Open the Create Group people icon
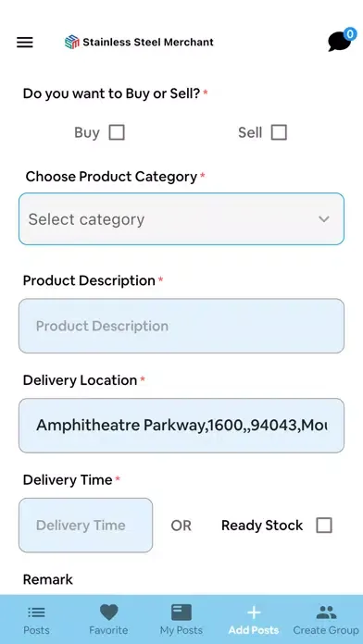This screenshot has height=644, width=363. click(326, 613)
